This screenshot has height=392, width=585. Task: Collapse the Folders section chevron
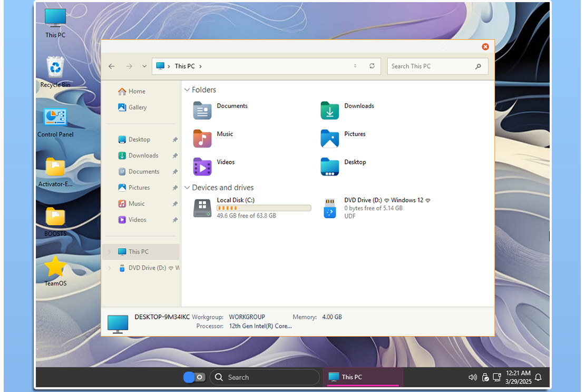187,90
